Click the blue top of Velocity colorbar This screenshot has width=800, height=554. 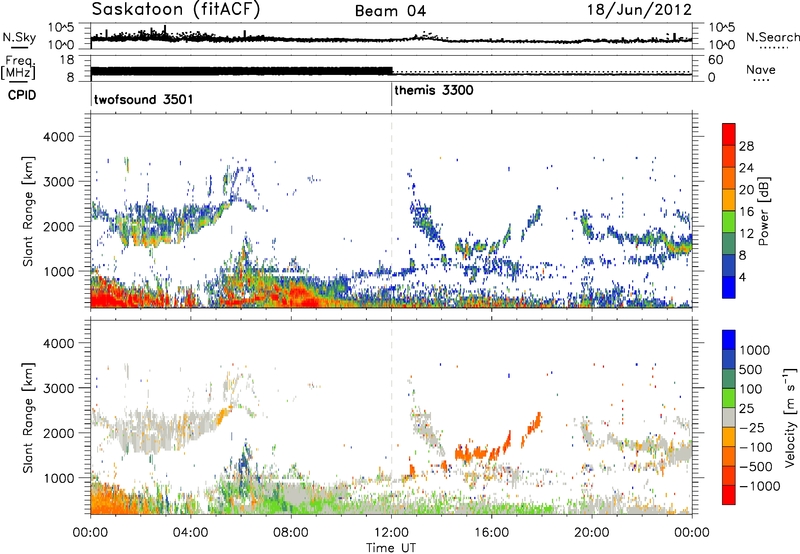(x=729, y=341)
